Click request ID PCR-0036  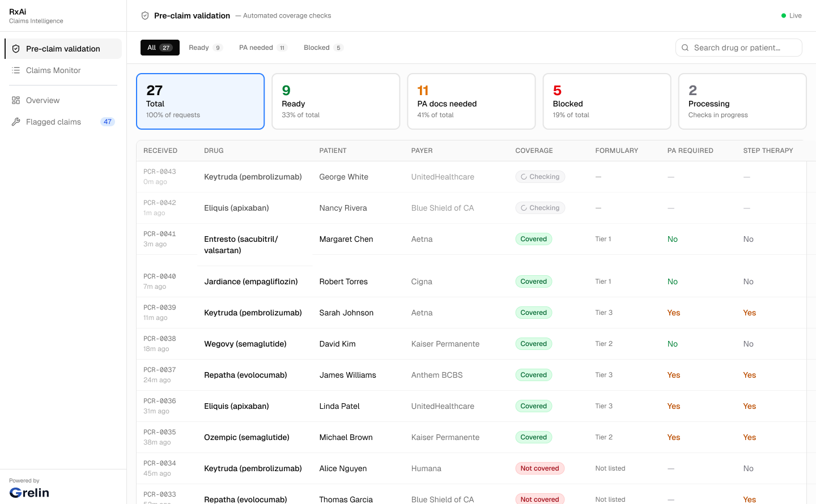pos(160,401)
